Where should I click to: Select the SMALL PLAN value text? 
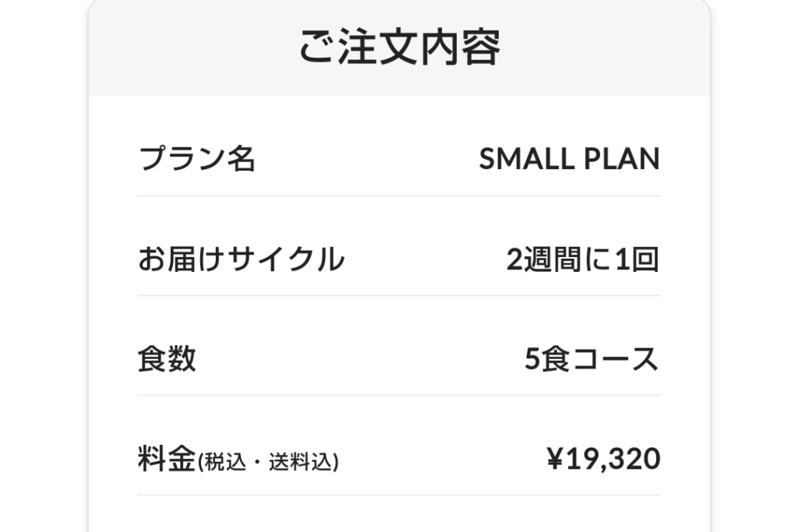(x=569, y=160)
